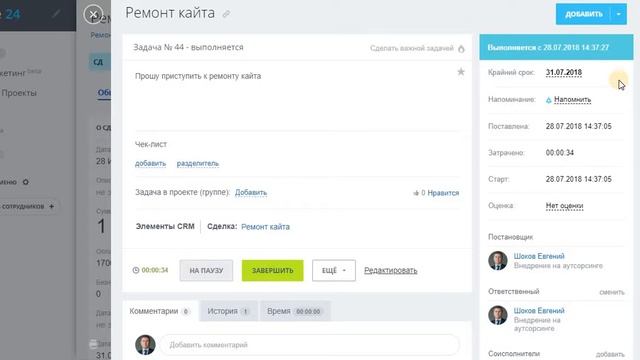Click the Ответственный avatar photo
The image size is (640, 360).
[498, 315]
